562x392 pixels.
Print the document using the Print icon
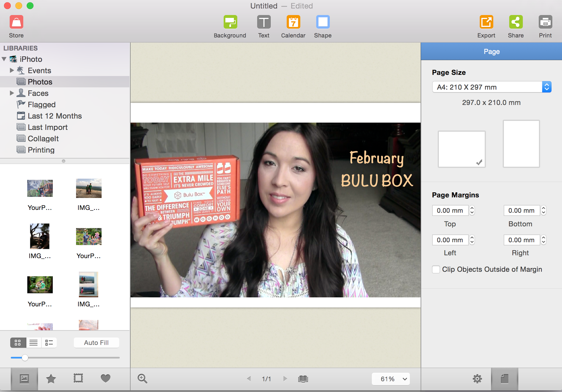pyautogui.click(x=545, y=22)
